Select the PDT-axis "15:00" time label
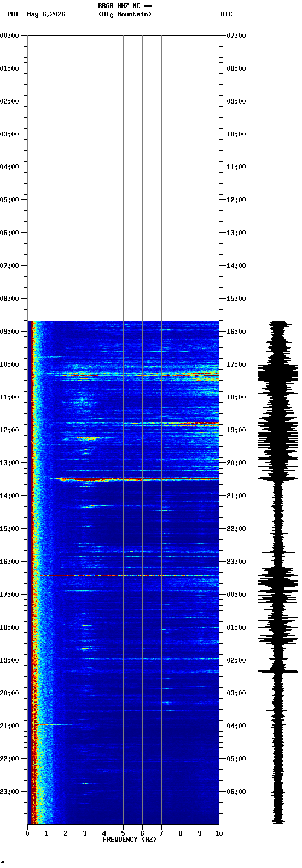302x868 pixels. point(10,529)
